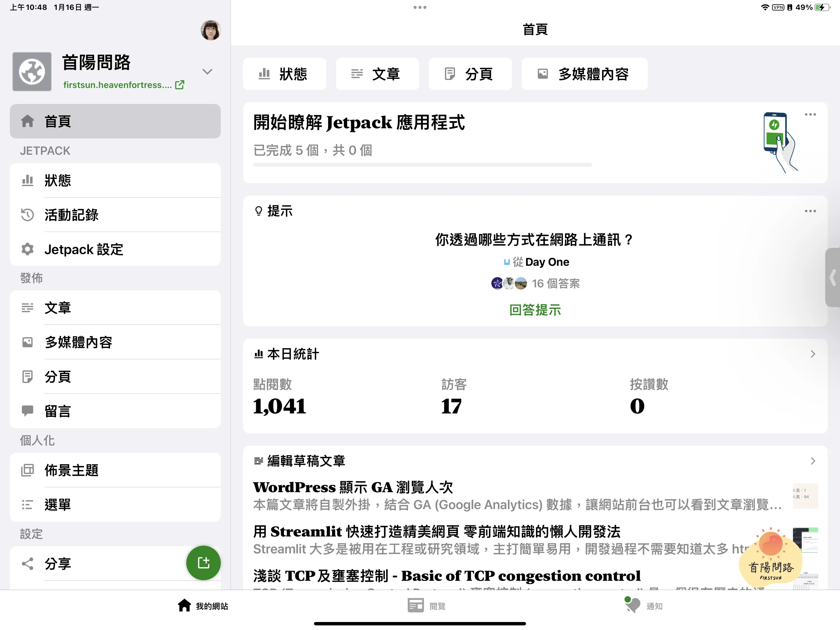The width and height of the screenshot is (840, 630).
Task: Open more options on Jetpack card
Action: point(810,115)
